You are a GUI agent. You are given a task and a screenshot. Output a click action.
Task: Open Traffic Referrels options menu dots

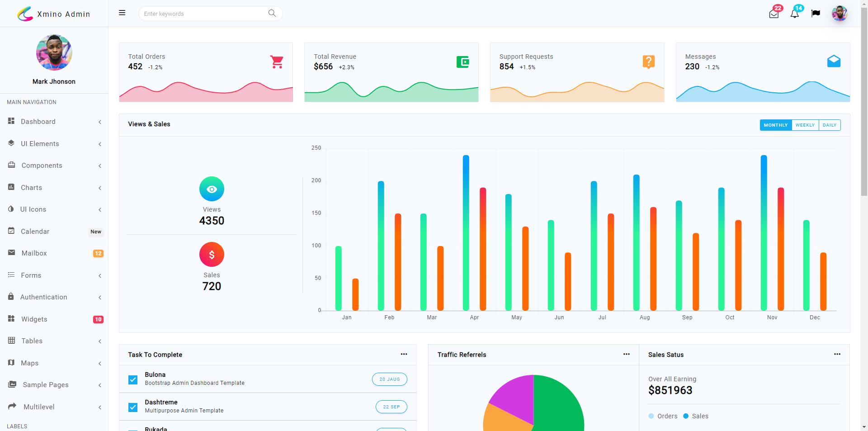[x=626, y=354]
